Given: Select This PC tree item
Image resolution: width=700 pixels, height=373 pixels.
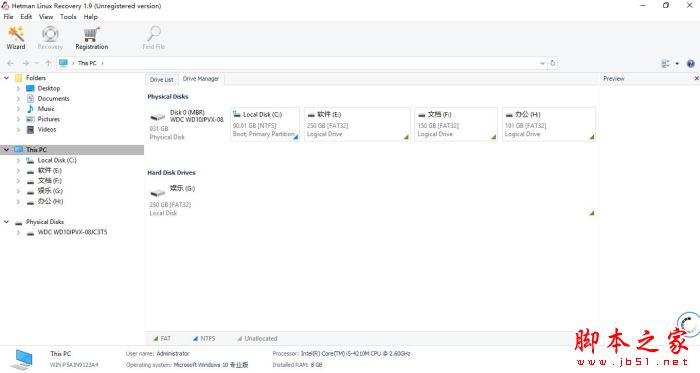Looking at the screenshot, I should click(x=36, y=149).
